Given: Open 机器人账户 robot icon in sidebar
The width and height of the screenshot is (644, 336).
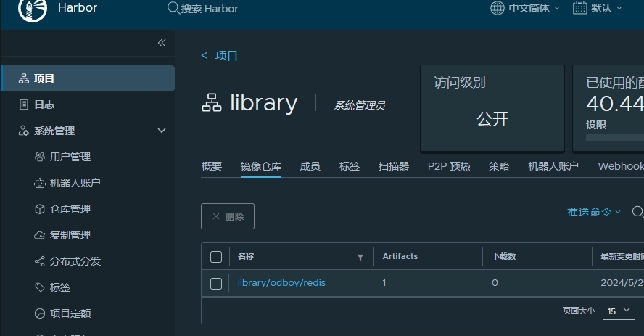Looking at the screenshot, I should [40, 183].
